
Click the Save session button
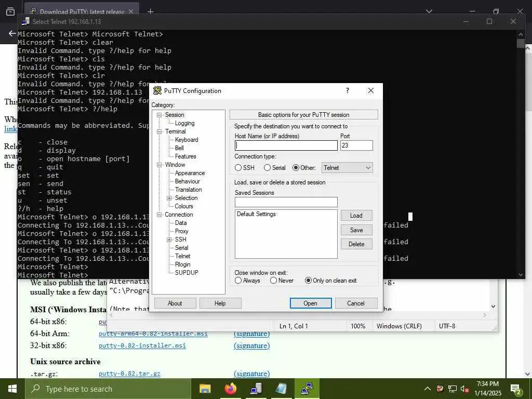[x=356, y=230]
